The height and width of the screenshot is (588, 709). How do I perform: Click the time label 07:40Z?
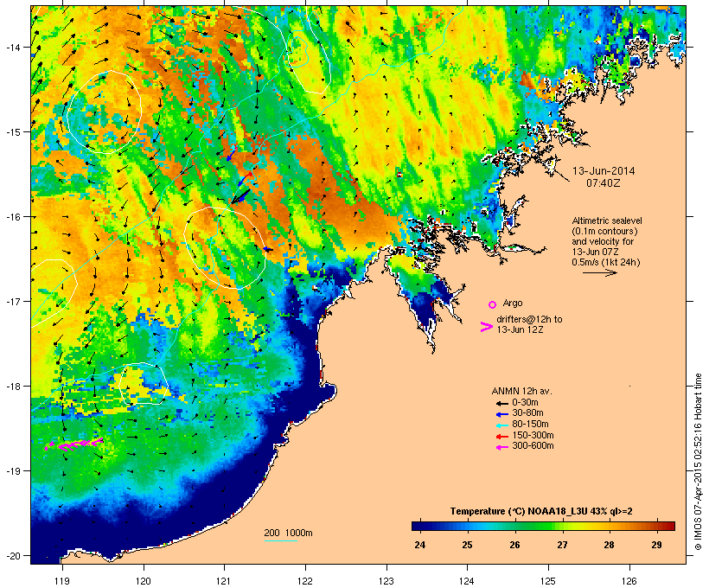[604, 183]
